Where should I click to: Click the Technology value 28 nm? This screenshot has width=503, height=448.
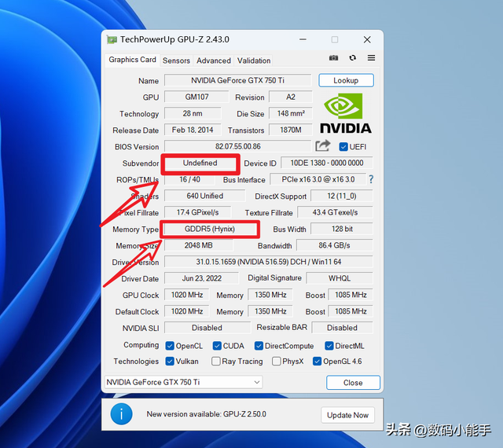[x=193, y=113]
